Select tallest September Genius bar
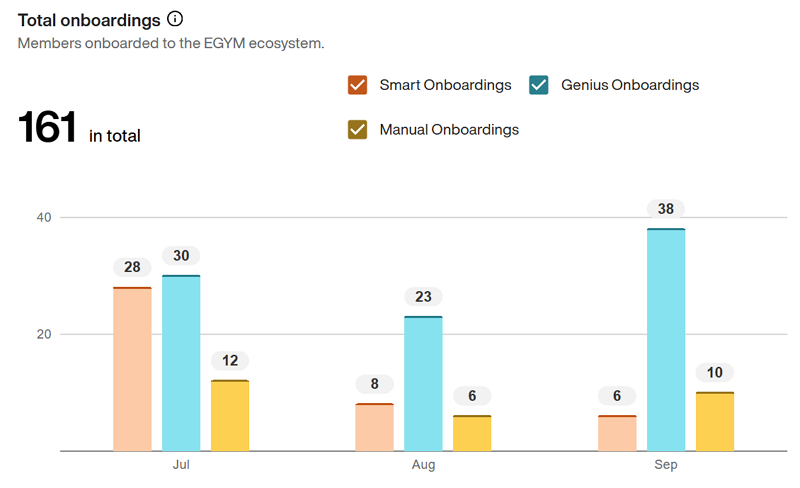Image resolution: width=800 pixels, height=488 pixels. (x=666, y=340)
